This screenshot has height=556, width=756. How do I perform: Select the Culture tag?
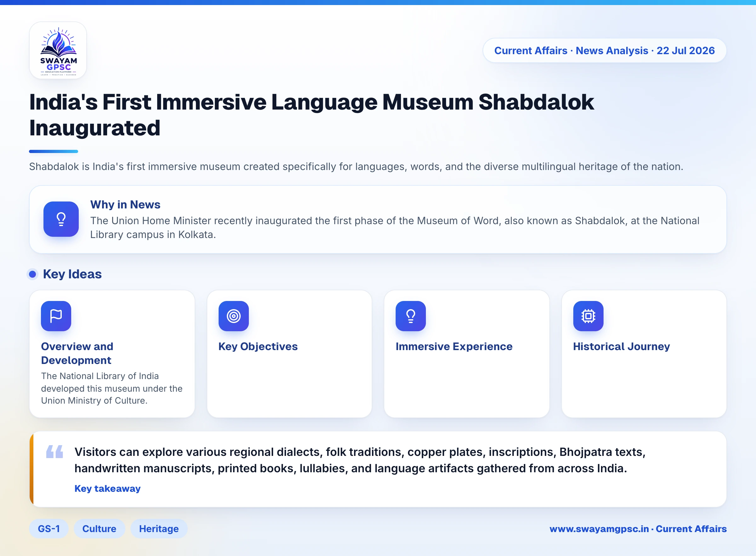point(99,529)
